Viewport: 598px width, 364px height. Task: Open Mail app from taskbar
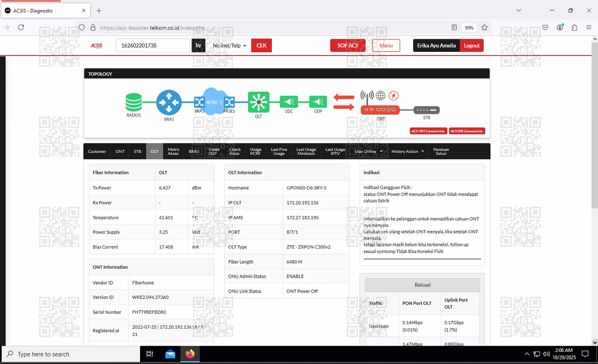[x=170, y=354]
